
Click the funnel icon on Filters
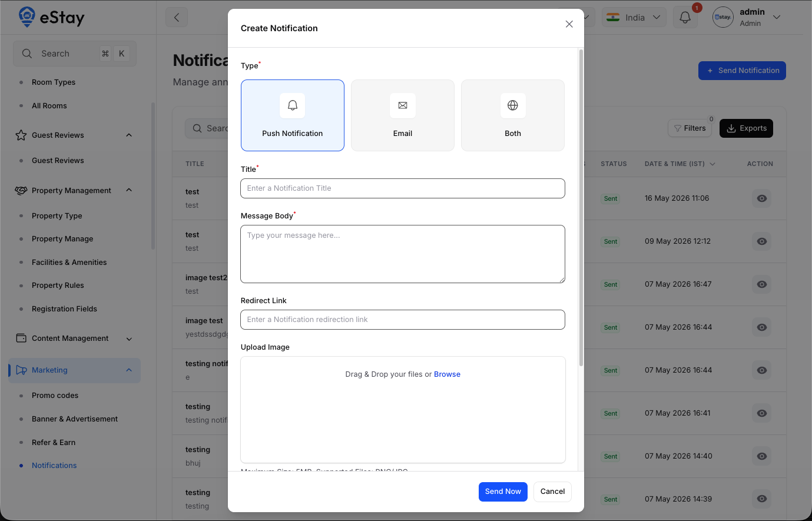point(678,128)
